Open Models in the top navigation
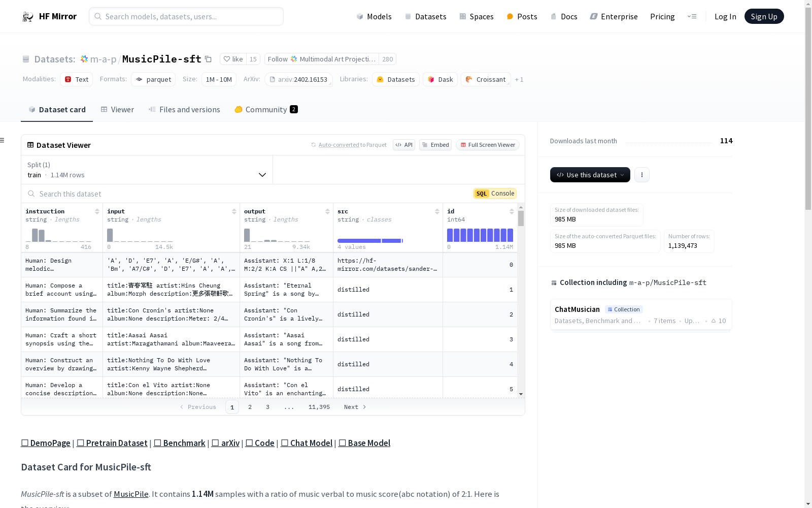The height and width of the screenshot is (508, 812). [x=374, y=17]
